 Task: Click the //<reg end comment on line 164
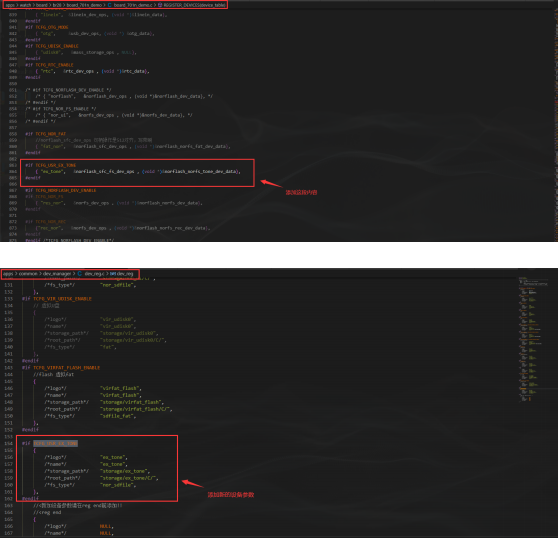click(x=47, y=512)
